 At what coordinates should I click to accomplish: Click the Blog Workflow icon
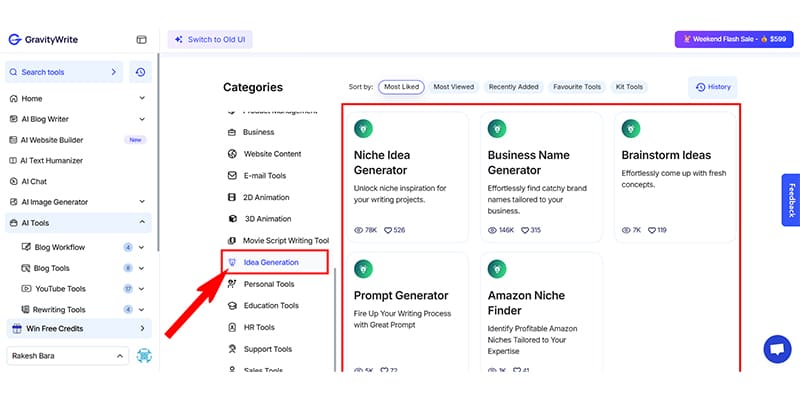[x=26, y=247]
